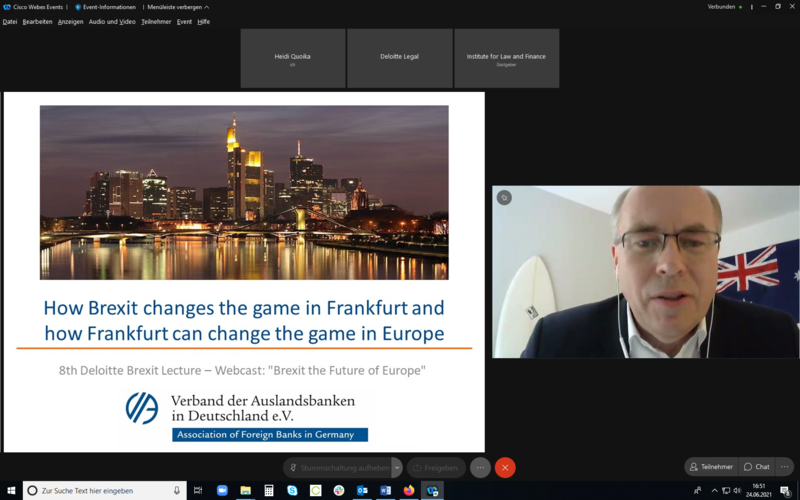The width and height of the screenshot is (800, 500).
Task: Open the Event menu
Action: point(184,22)
